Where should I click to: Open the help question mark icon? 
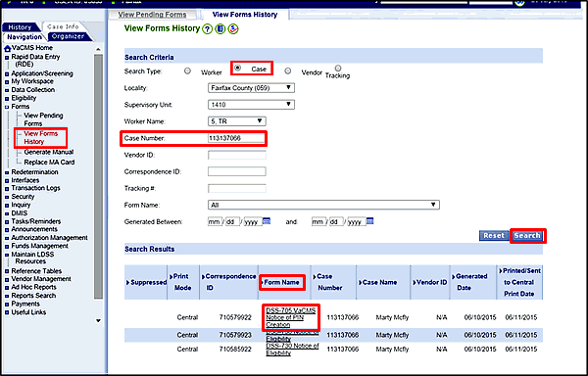(208, 28)
